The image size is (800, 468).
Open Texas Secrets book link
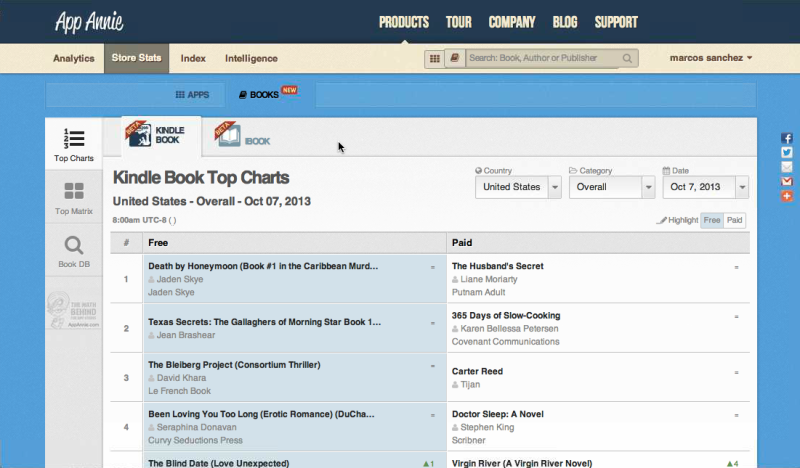(264, 322)
